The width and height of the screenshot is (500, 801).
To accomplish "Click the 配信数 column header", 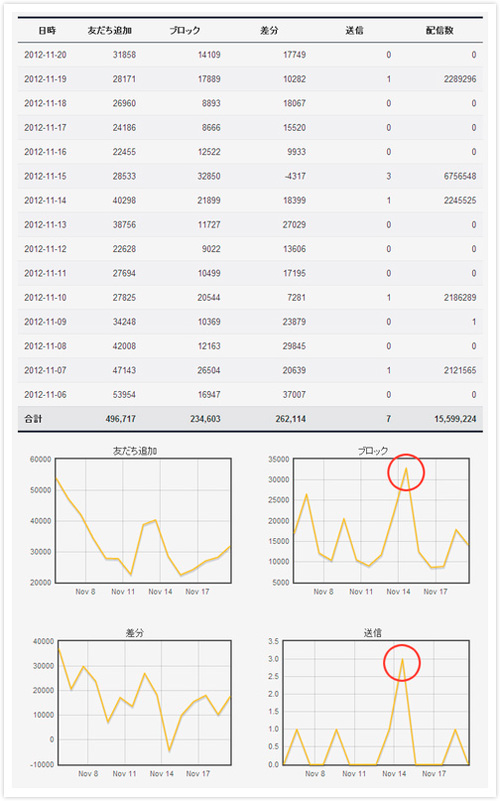I will click(440, 31).
